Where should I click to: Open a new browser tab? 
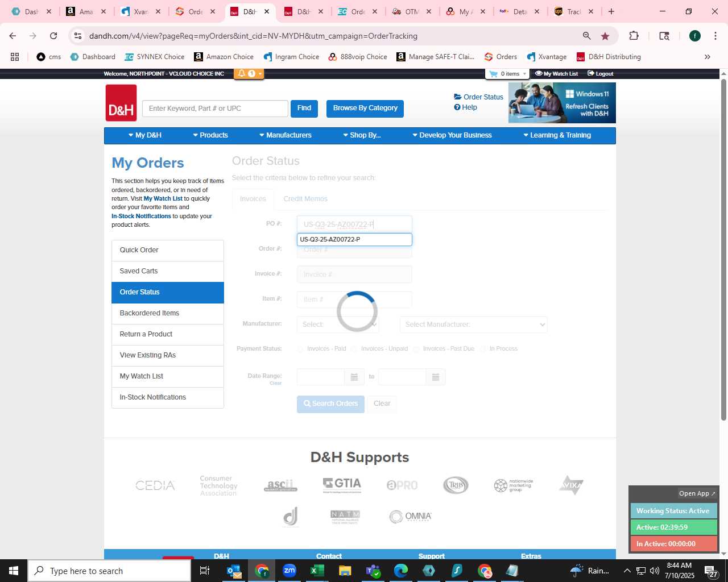pos(611,11)
